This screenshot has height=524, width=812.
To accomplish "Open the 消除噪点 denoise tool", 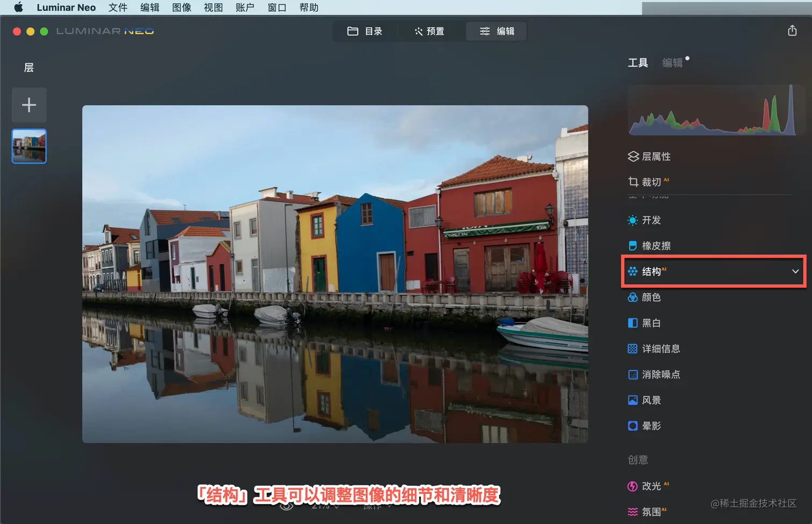I will pos(654,375).
